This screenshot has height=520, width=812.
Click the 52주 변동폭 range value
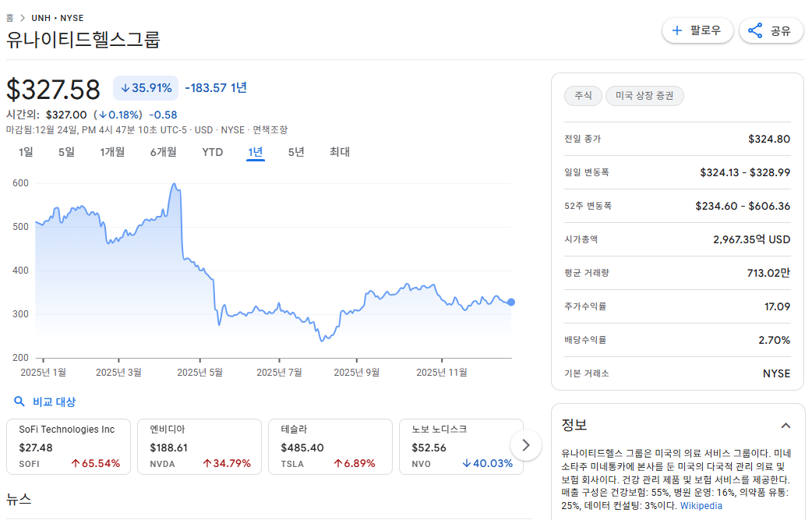point(743,206)
